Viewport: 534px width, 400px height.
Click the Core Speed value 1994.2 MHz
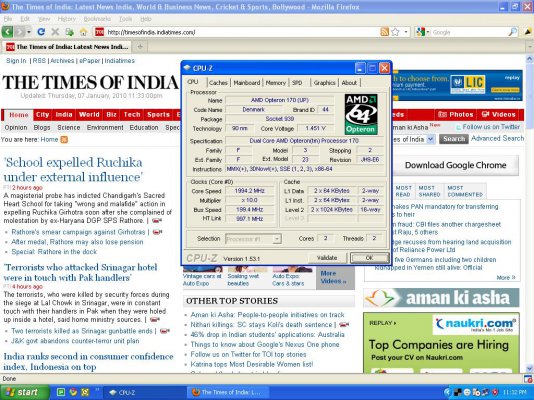[250, 191]
